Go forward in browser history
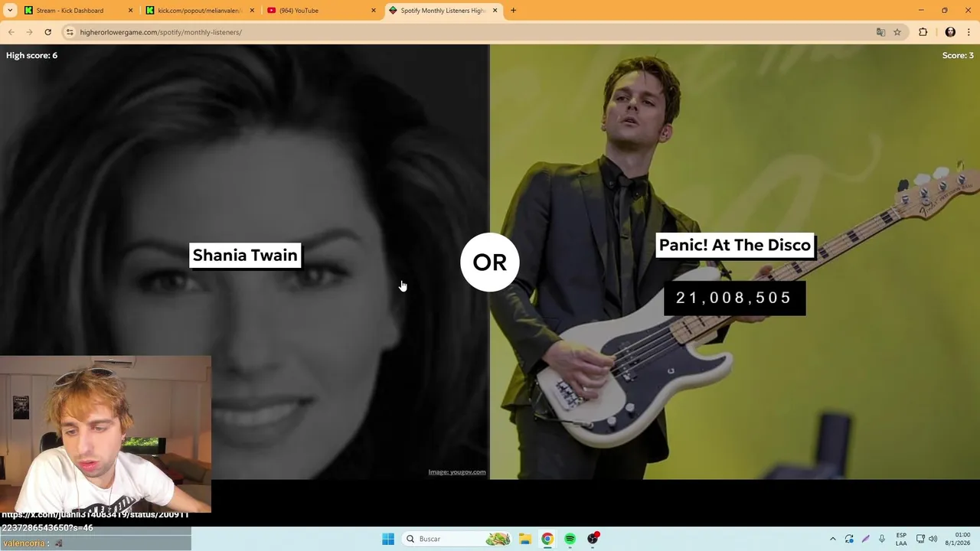This screenshot has width=980, height=551. (x=29, y=32)
